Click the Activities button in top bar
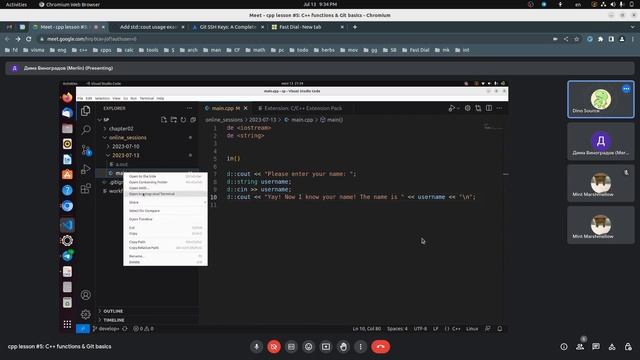The width and height of the screenshot is (640, 360). pyautogui.click(x=16, y=4)
